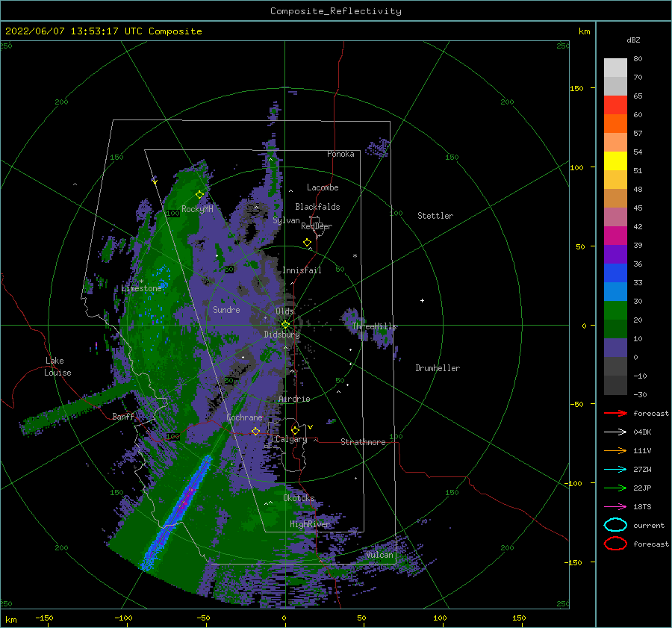Click the asterisk marker above Limestone
Viewport: 672px width, 628px height.
141,282
